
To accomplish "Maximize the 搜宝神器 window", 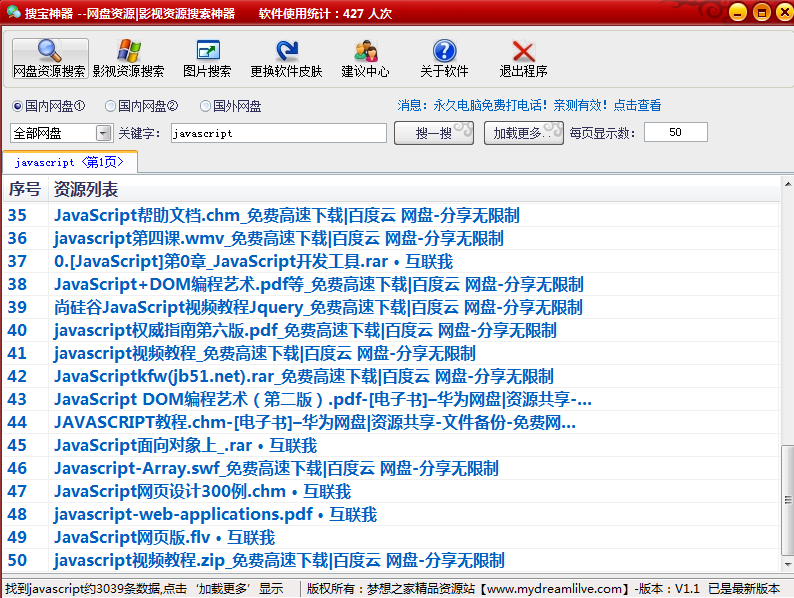I will (762, 12).
